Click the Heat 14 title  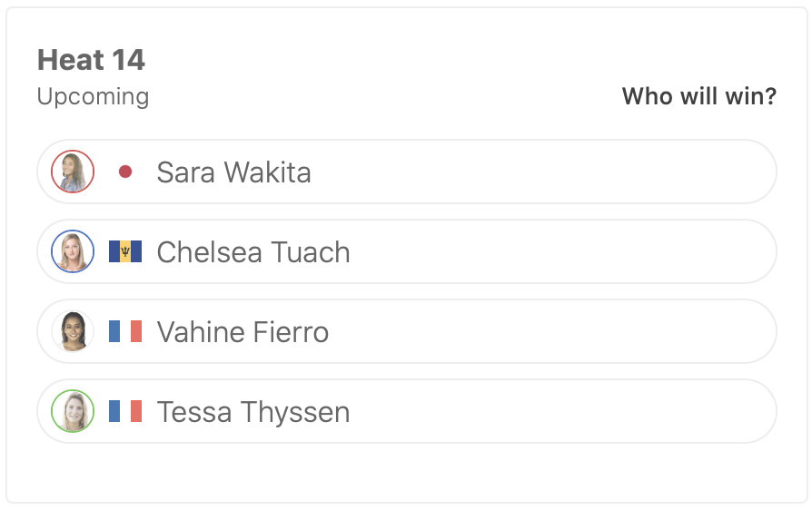91,60
